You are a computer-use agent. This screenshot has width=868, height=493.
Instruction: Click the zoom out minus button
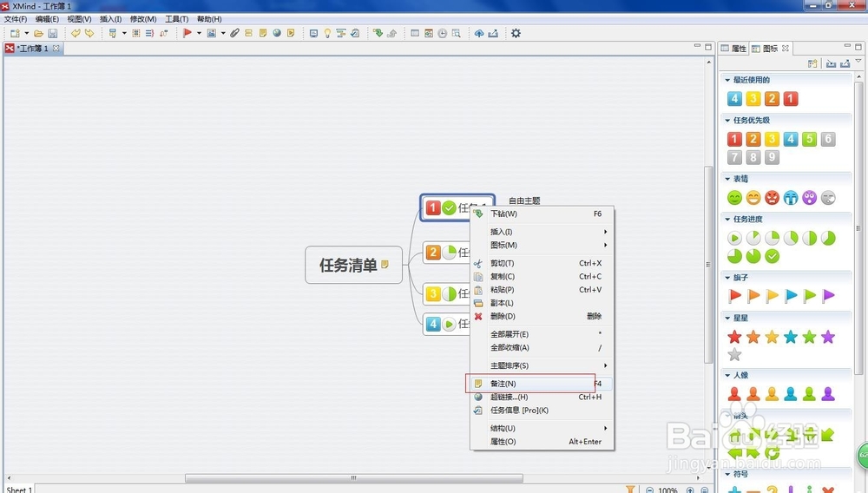649,490
